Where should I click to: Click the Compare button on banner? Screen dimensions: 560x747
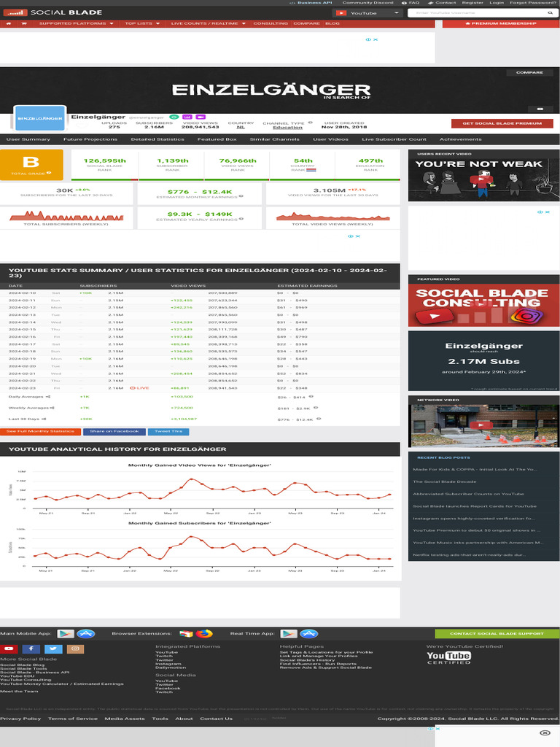pyautogui.click(x=529, y=72)
